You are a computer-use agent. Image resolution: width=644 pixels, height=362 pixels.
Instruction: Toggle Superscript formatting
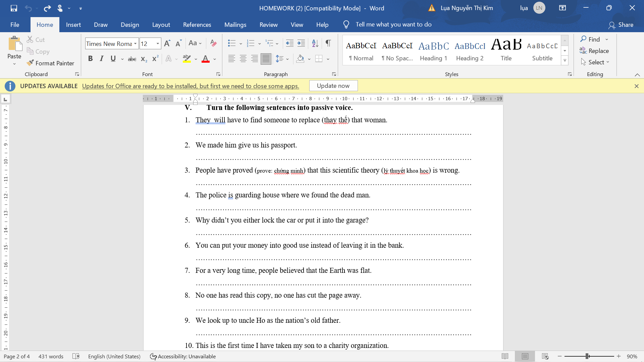[x=155, y=59]
